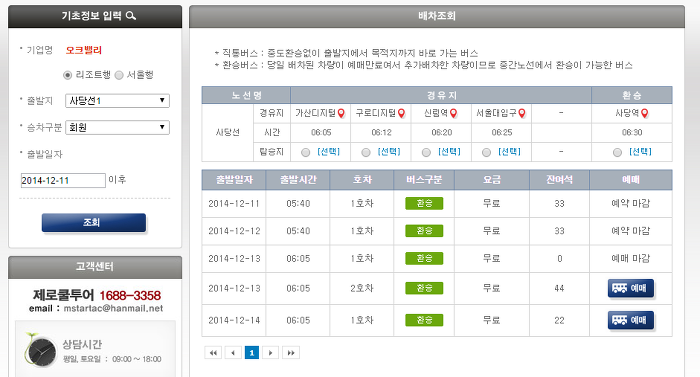Click remaining seats value 22
The height and width of the screenshot is (377, 700).
[559, 320]
